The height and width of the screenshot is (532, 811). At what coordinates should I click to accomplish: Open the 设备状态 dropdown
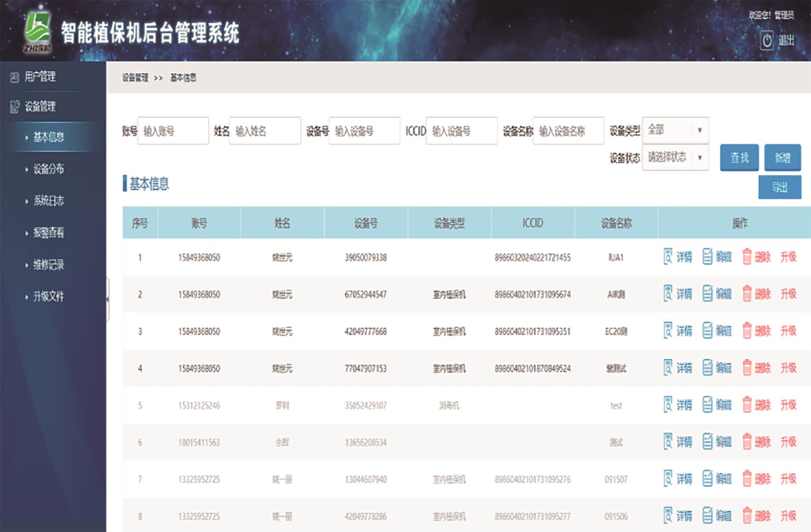tap(675, 158)
